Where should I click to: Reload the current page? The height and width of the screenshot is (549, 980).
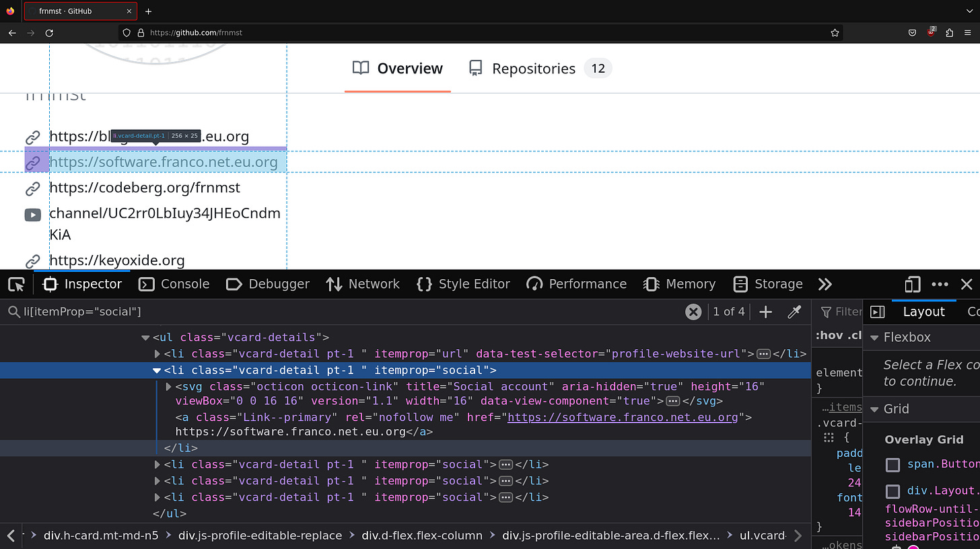click(x=48, y=32)
